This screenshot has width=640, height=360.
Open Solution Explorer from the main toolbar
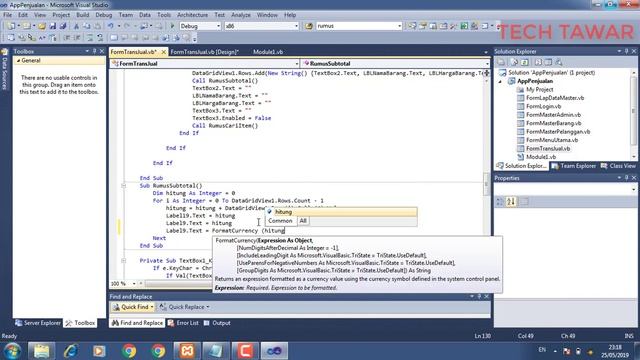(x=412, y=26)
